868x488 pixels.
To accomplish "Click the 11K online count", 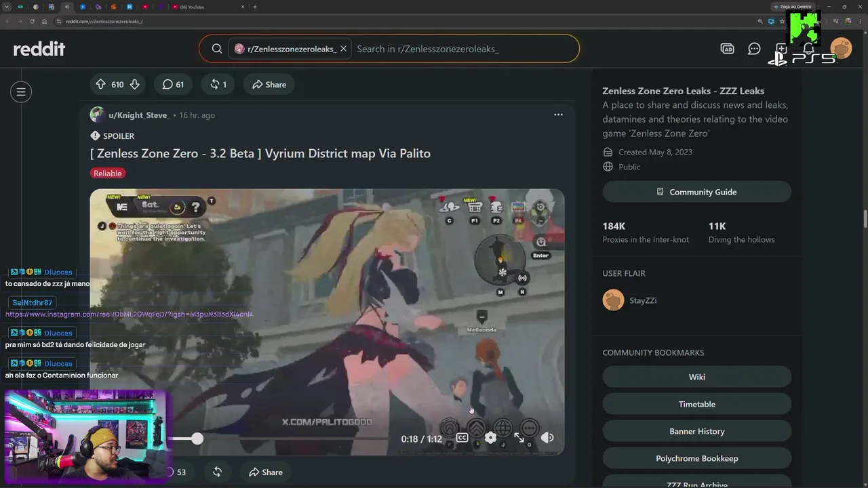I will point(717,226).
